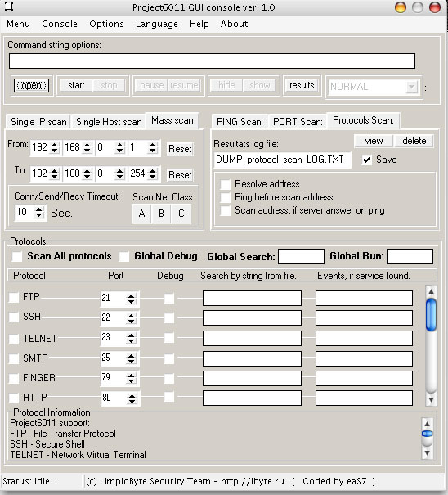Click the window system icon in title bar
Screen dimensions: 448x495
click(10, 7)
